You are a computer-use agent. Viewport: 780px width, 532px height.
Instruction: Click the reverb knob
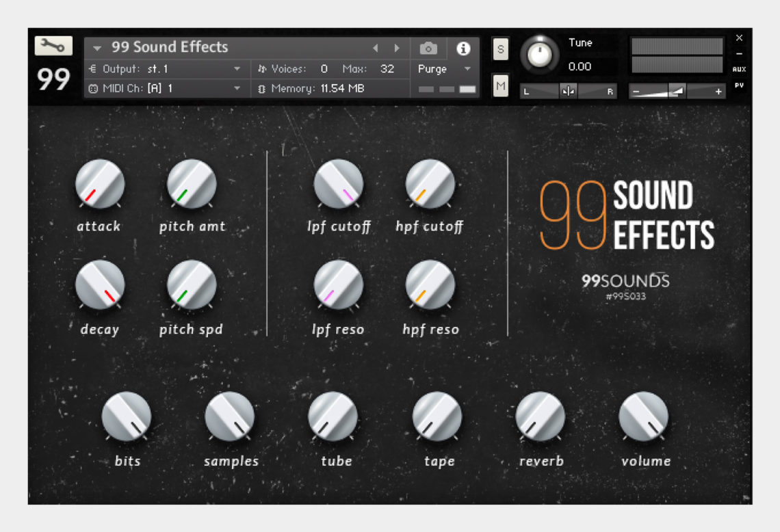pos(541,417)
